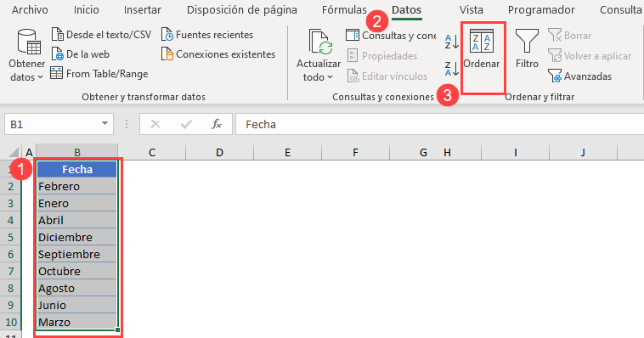Image resolution: width=644 pixels, height=338 pixels.
Task: Select column J header
Action: 583,153
